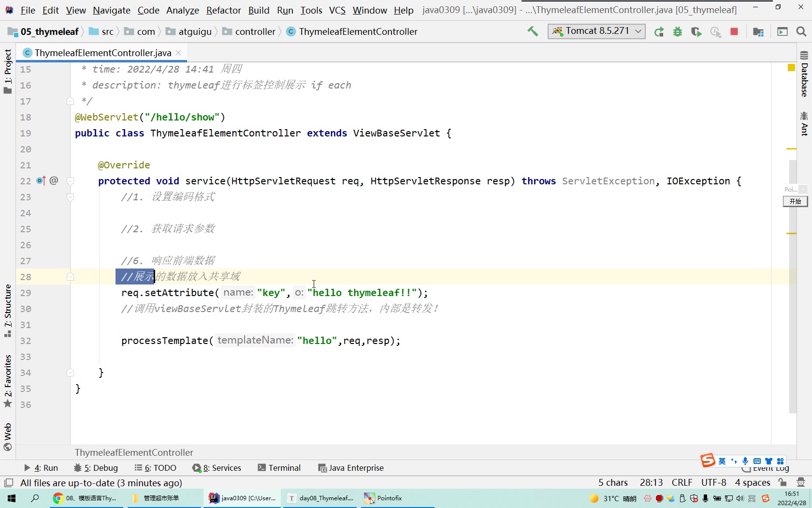Open the Database tool window
This screenshot has height=508, width=812.
pyautogui.click(x=804, y=74)
